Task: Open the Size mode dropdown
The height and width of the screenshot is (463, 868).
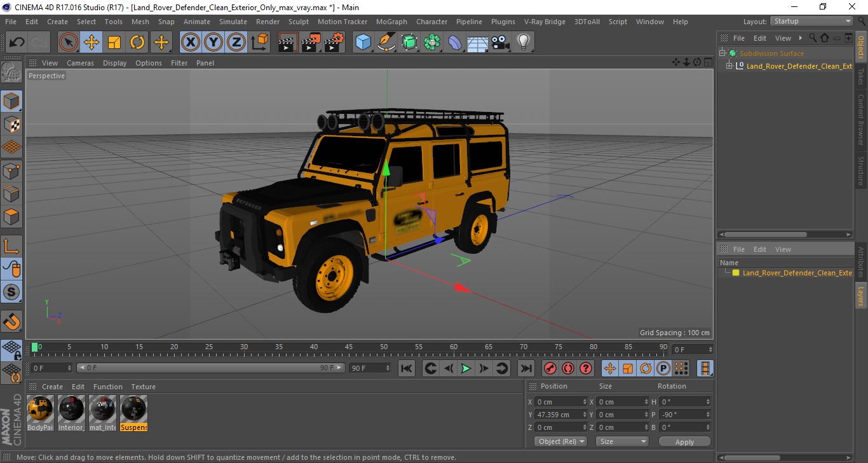Action: pyautogui.click(x=622, y=441)
